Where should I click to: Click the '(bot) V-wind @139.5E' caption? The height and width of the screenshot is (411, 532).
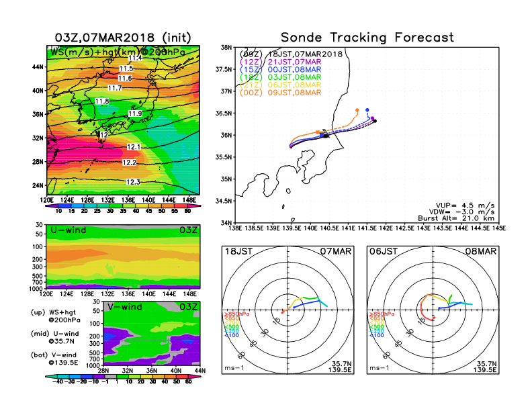pyautogui.click(x=54, y=359)
